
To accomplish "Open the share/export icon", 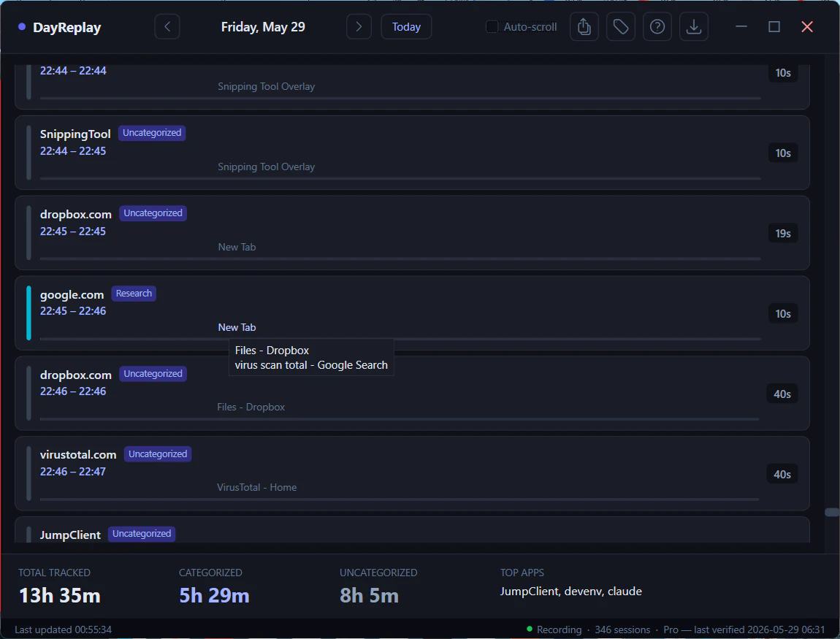I will (x=584, y=27).
